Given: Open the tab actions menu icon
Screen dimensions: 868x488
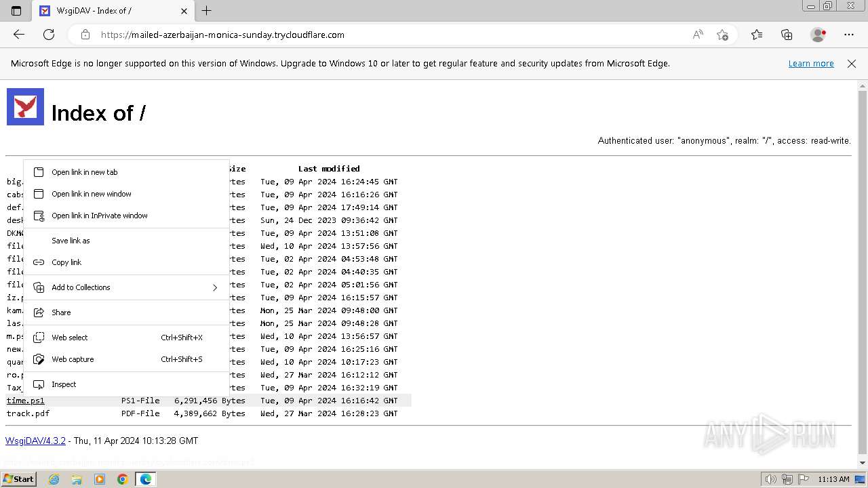Looking at the screenshot, I should coord(16,11).
